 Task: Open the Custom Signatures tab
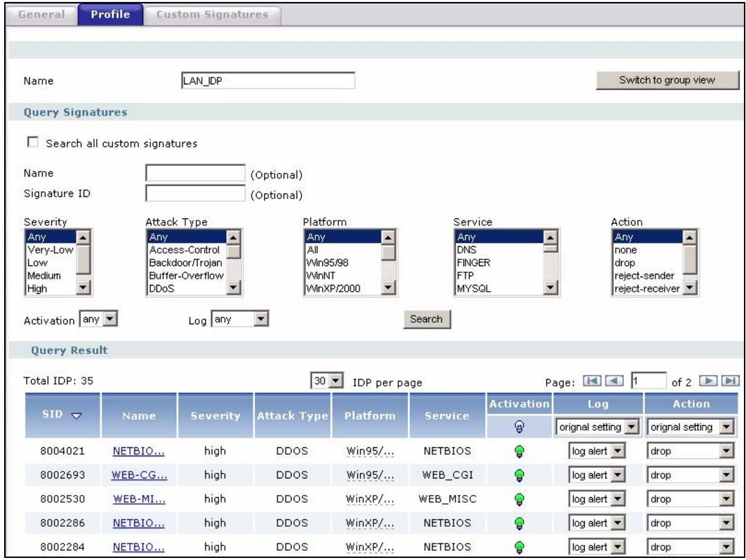tap(212, 15)
